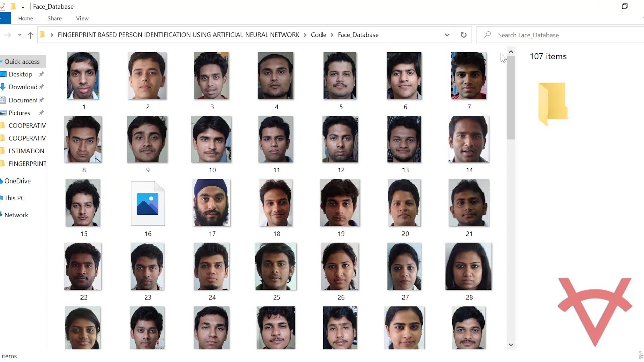
Task: Open the Quick Access Toolbar dropdown arrow
Action: pyautogui.click(x=23, y=7)
